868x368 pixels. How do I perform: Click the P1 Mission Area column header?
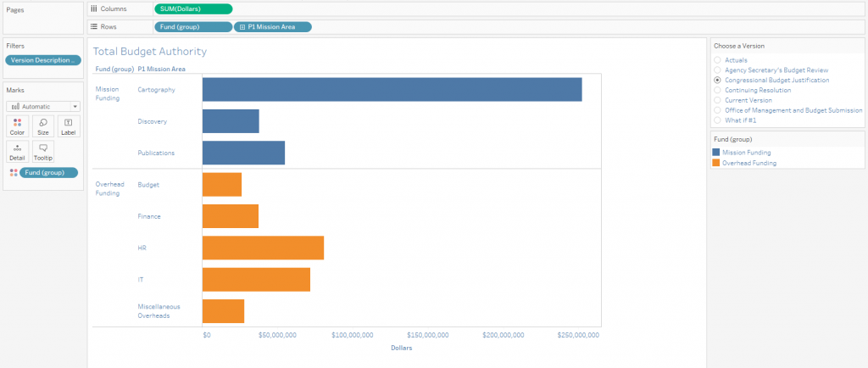162,70
